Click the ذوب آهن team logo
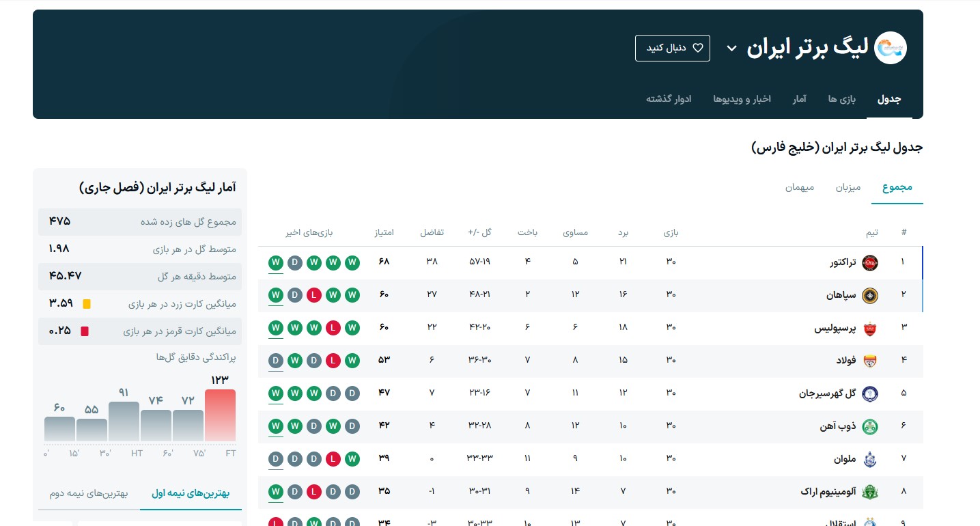Image resolution: width=980 pixels, height=526 pixels. (x=870, y=426)
